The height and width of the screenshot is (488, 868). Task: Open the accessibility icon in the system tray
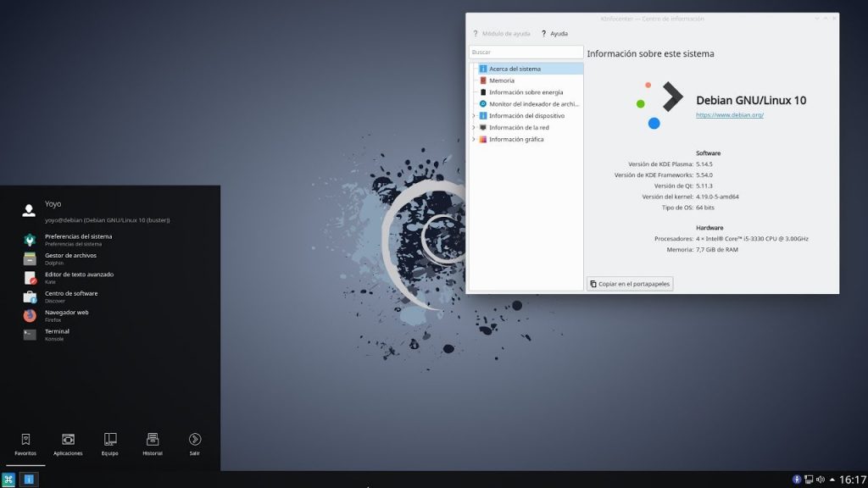[x=797, y=480]
